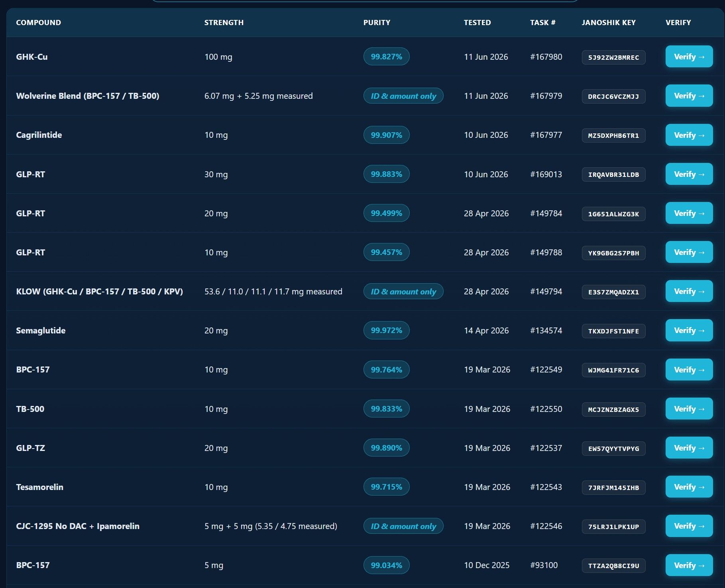Select Janoshik key 5J92ZW2BMREC
This screenshot has width=725, height=588.
[x=613, y=57]
